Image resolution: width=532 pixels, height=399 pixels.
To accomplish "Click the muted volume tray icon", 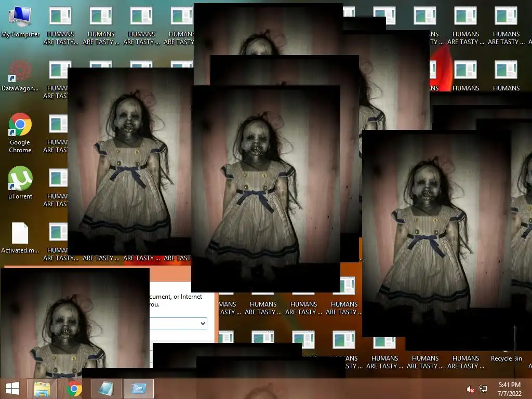I will coord(470,389).
